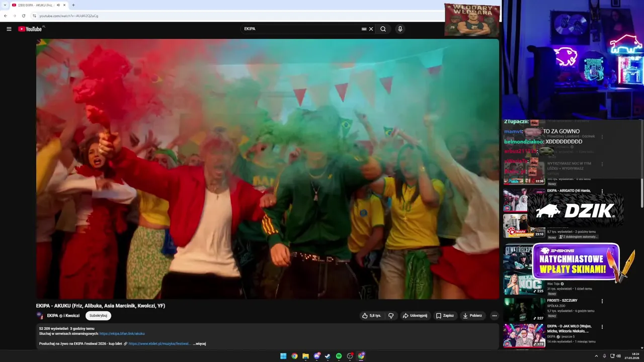Start voice search with microphone icon
The image size is (644, 362).
(x=400, y=29)
